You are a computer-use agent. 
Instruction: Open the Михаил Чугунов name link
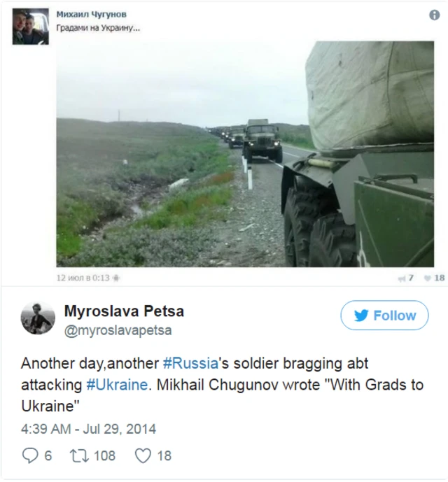92,14
